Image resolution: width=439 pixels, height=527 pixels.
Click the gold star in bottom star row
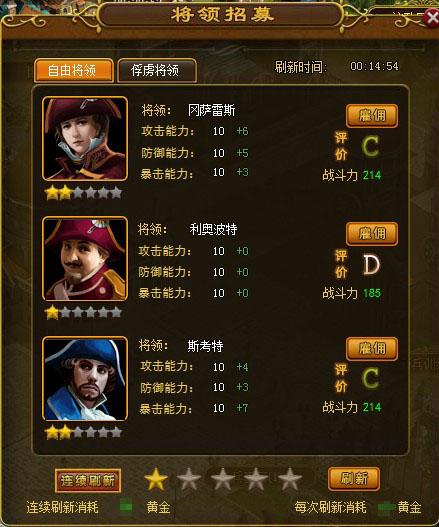pyautogui.click(x=156, y=479)
